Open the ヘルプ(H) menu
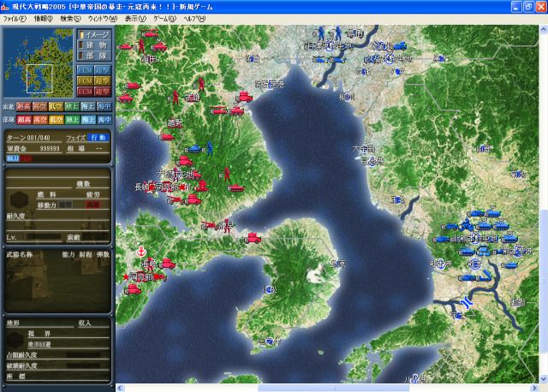This screenshot has width=548, height=392. coord(194,19)
